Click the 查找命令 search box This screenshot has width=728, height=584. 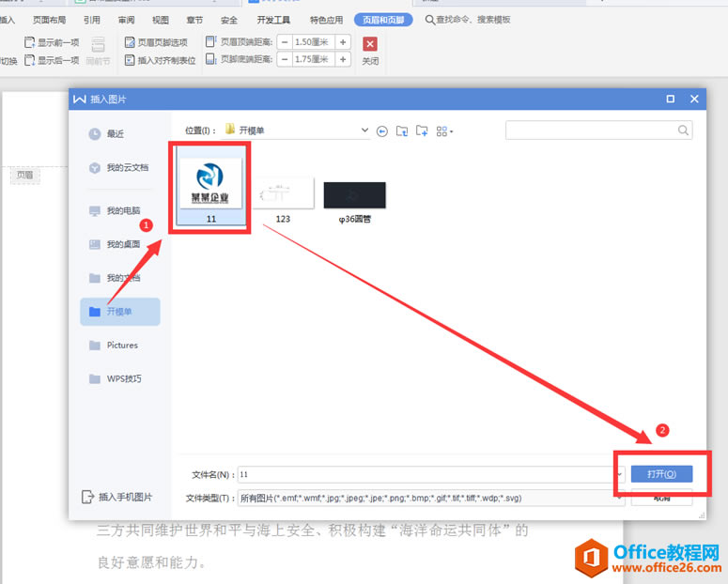pyautogui.click(x=468, y=20)
